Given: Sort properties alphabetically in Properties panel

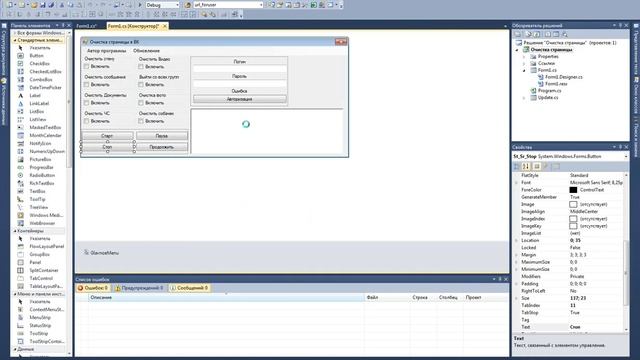Looking at the screenshot, I should coord(526,166).
